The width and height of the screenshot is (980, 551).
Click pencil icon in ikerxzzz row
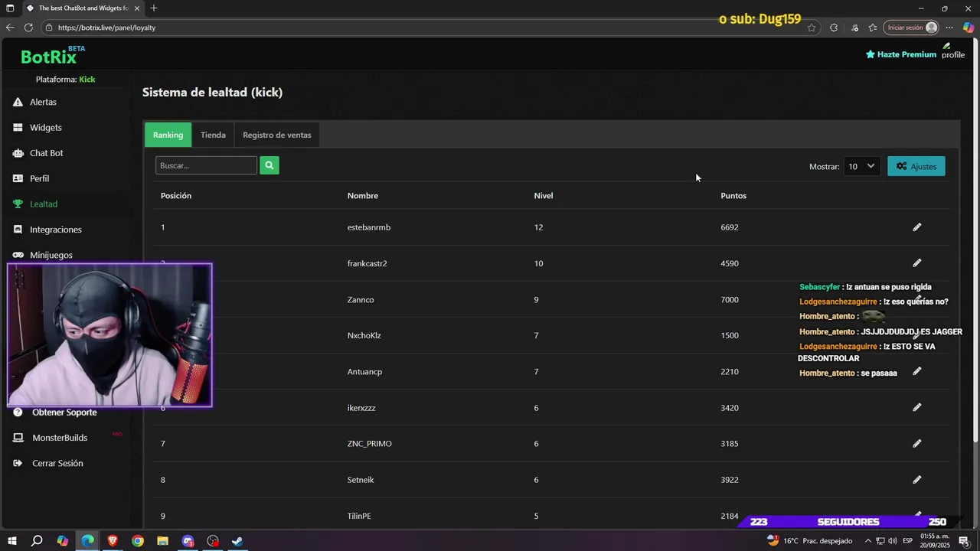point(916,407)
